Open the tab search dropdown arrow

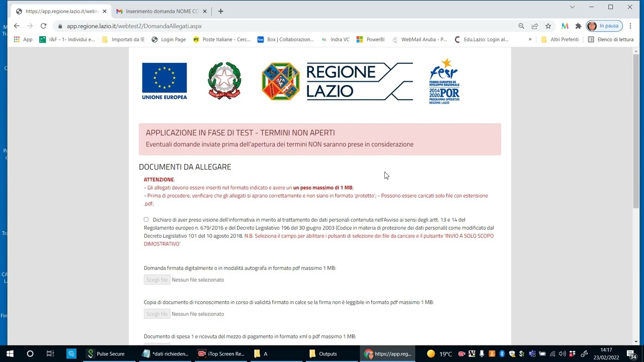[572, 7]
